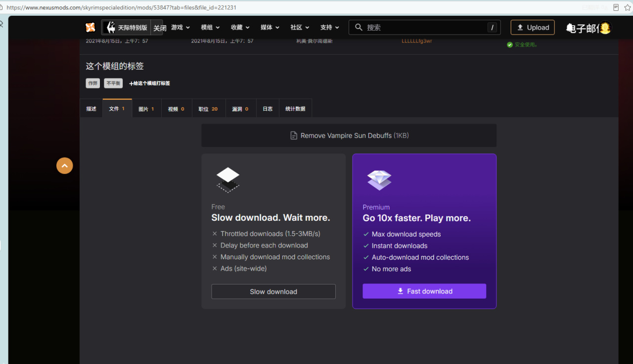633x364 pixels.
Task: Click the 'Max download speeds' text
Action: pos(406,234)
